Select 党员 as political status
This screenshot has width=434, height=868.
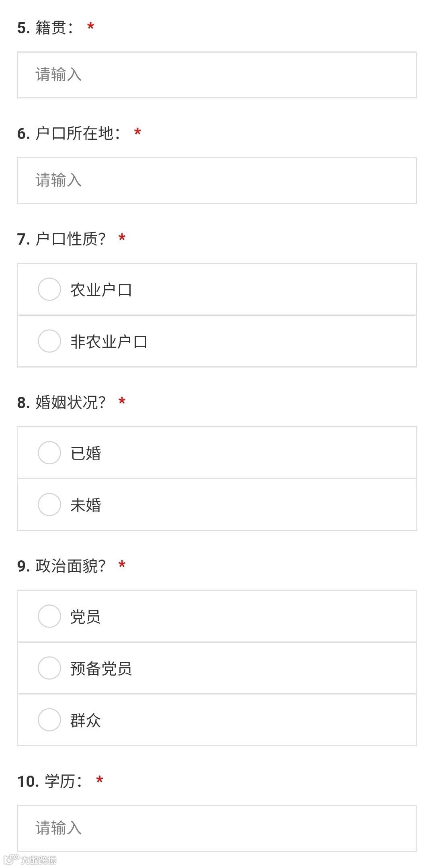coord(49,616)
